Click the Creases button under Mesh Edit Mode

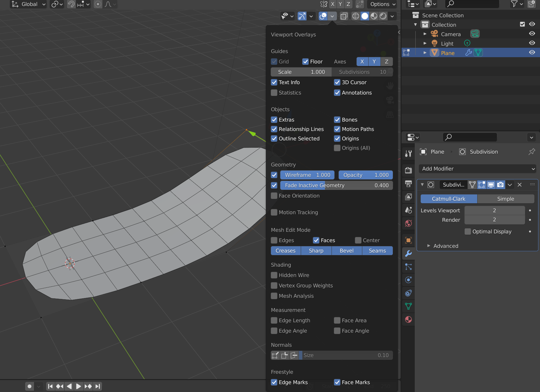tap(285, 251)
